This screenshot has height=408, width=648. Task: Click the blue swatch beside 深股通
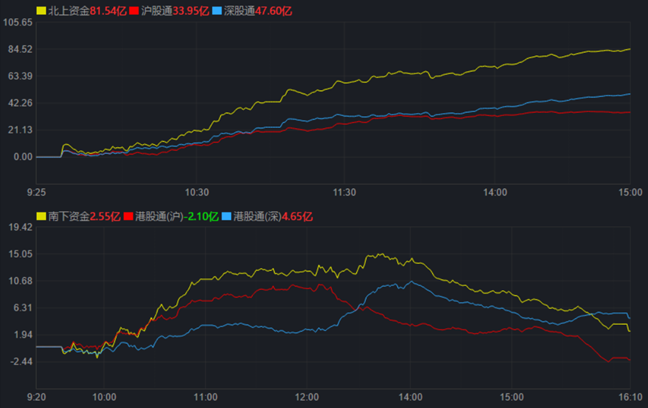tap(217, 10)
